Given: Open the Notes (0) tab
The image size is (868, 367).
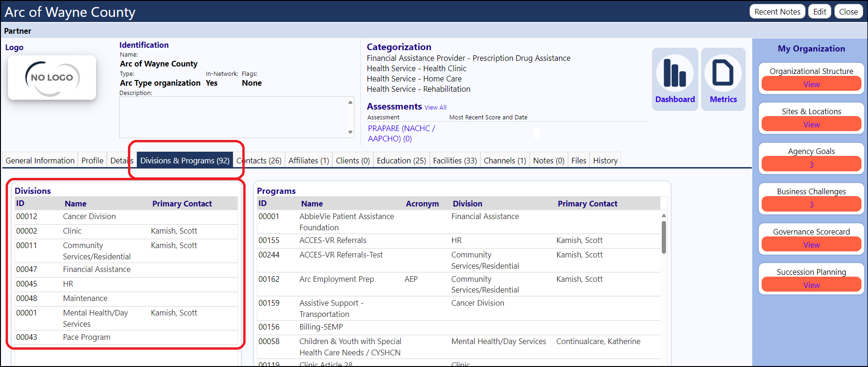Looking at the screenshot, I should point(548,161).
